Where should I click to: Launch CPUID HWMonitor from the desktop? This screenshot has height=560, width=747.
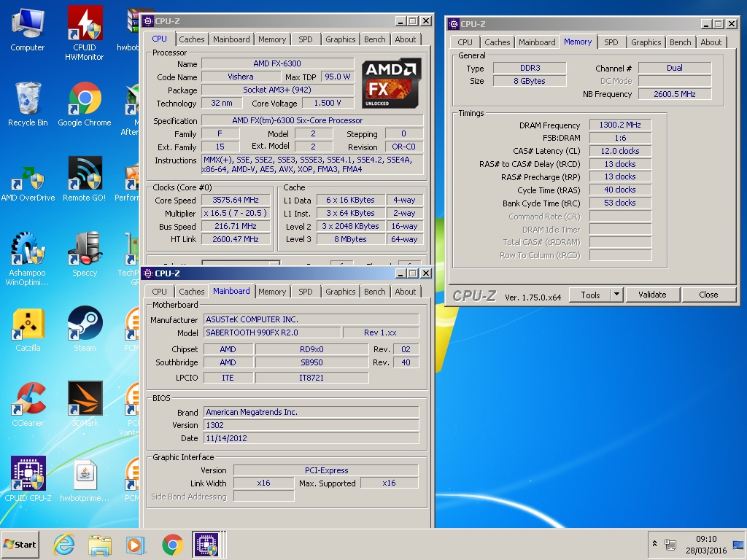point(85,32)
